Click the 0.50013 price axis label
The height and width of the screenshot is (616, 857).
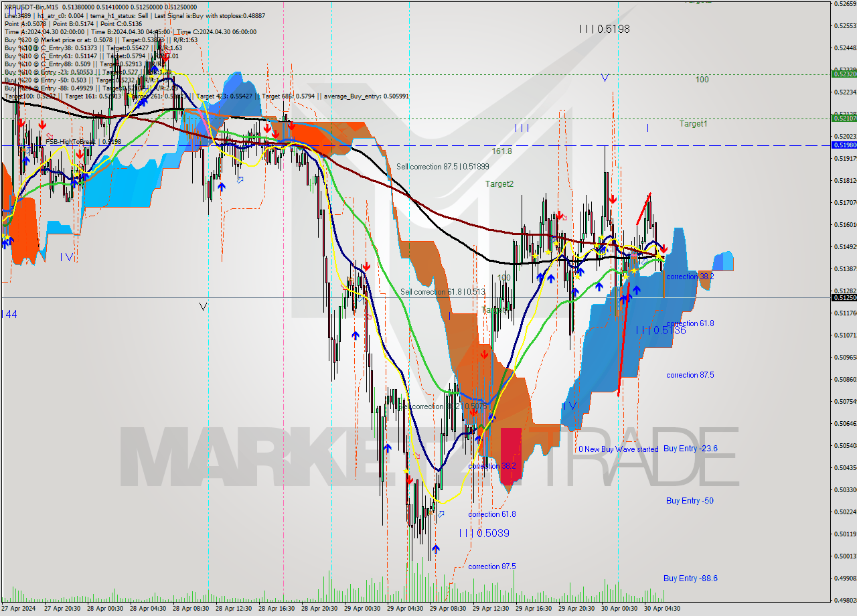845,556
